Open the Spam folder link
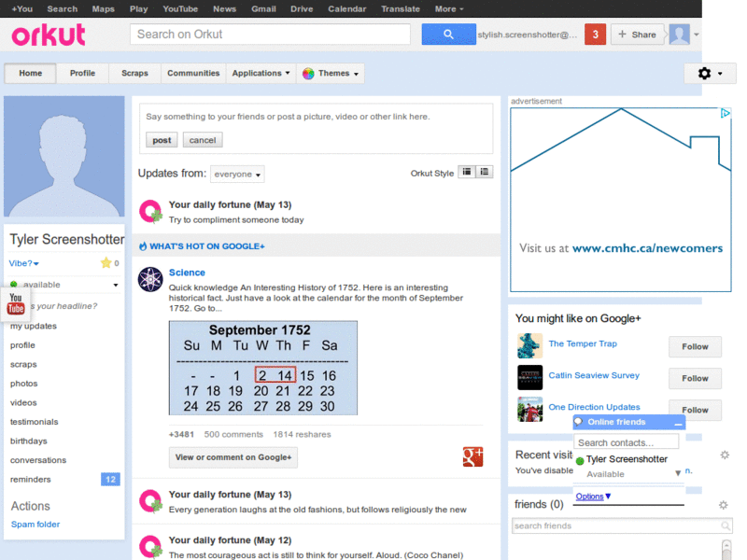747x560 pixels. point(35,525)
